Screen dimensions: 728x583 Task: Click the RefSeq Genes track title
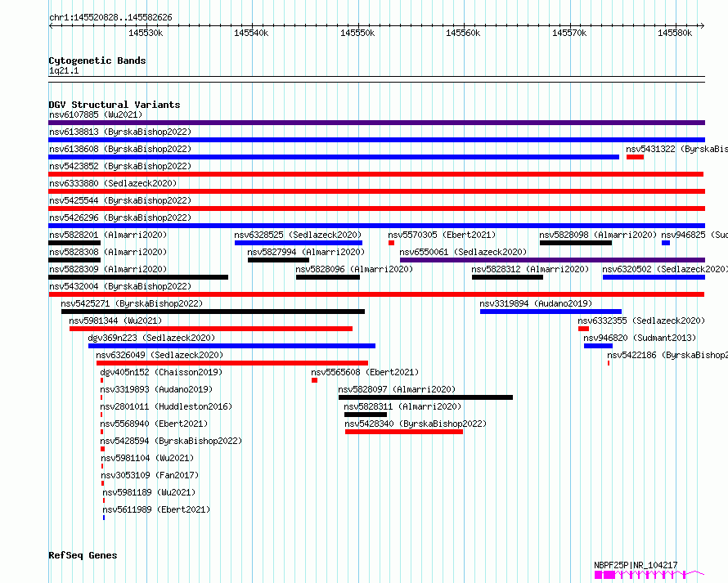coord(83,556)
